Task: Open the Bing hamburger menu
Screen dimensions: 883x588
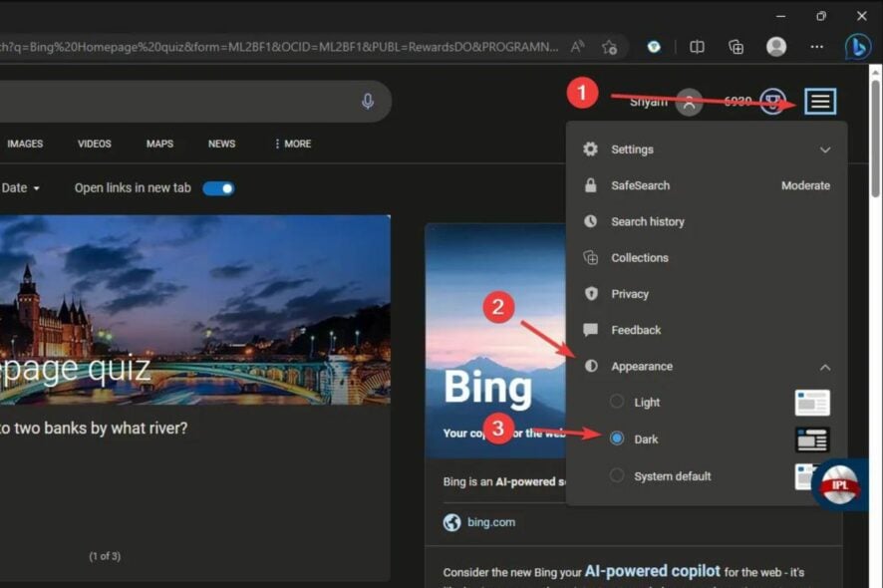Action: [818, 101]
